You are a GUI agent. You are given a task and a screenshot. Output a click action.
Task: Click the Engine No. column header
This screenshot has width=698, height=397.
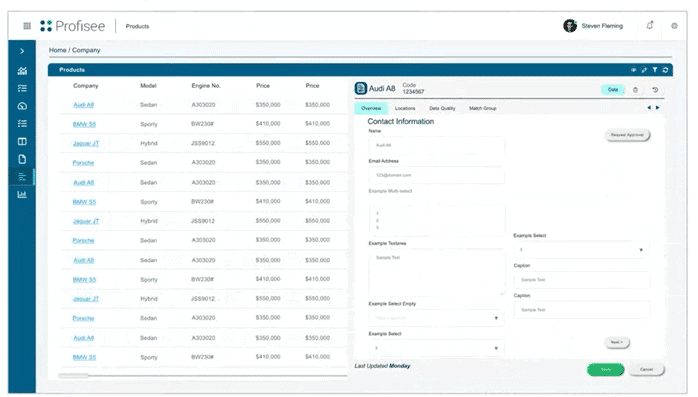[206, 85]
